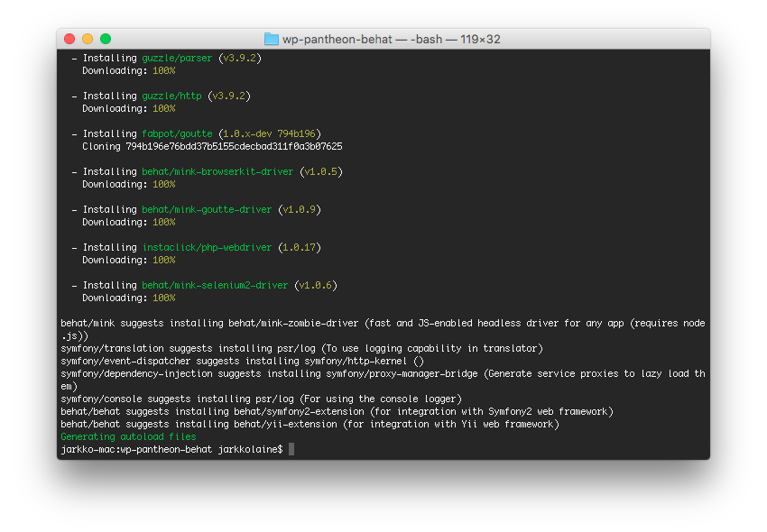The height and width of the screenshot is (532, 767).
Task: Click the Cloning commit hash line
Action: [x=212, y=146]
